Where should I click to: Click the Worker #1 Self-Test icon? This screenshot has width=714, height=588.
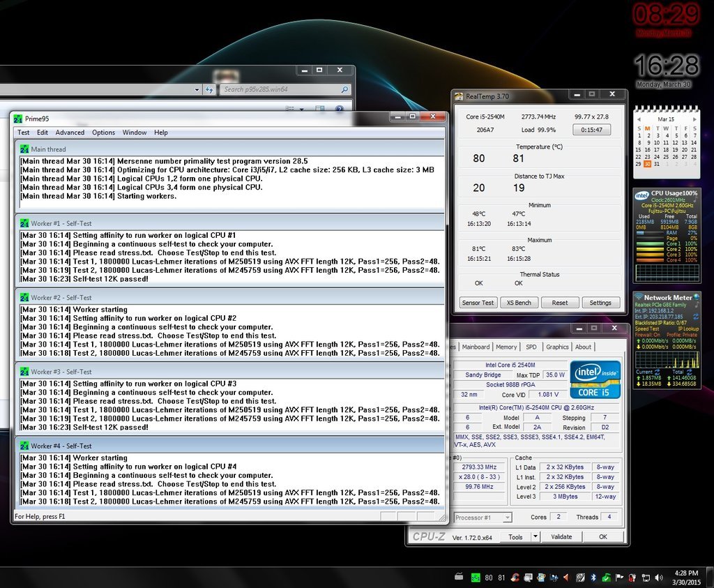click(x=24, y=223)
